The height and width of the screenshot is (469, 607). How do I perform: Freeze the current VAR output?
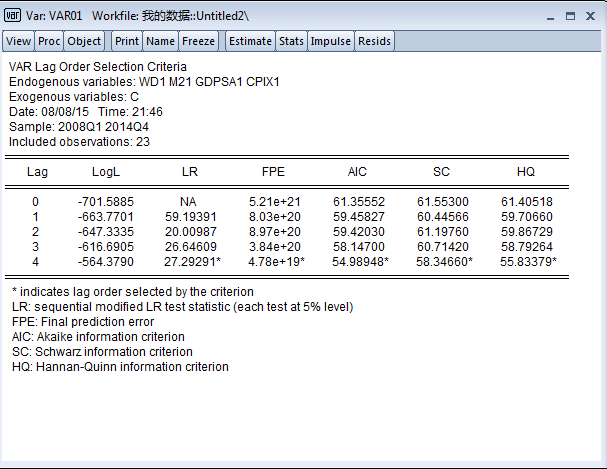click(x=198, y=41)
